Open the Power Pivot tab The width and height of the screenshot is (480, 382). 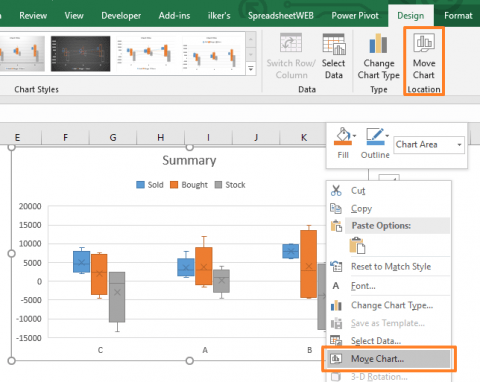coord(355,16)
